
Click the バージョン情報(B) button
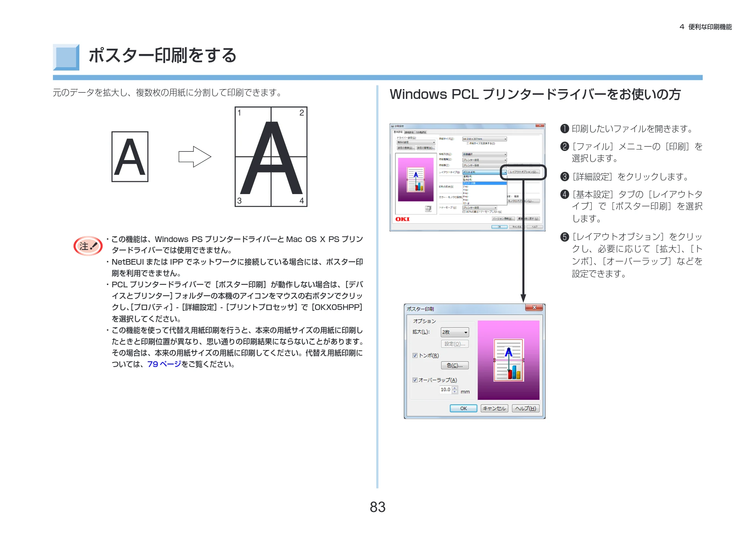pos(503,219)
